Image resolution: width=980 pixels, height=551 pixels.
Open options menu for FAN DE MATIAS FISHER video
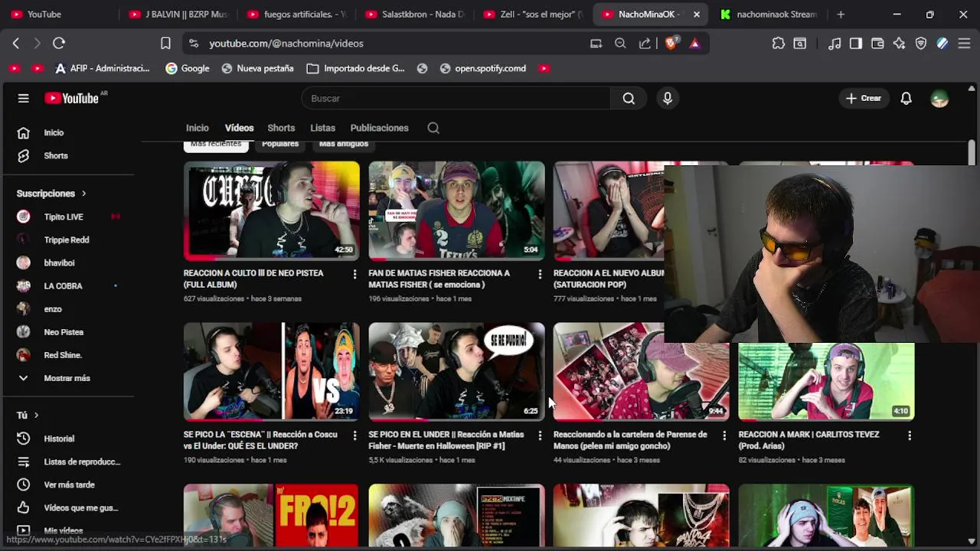(540, 274)
